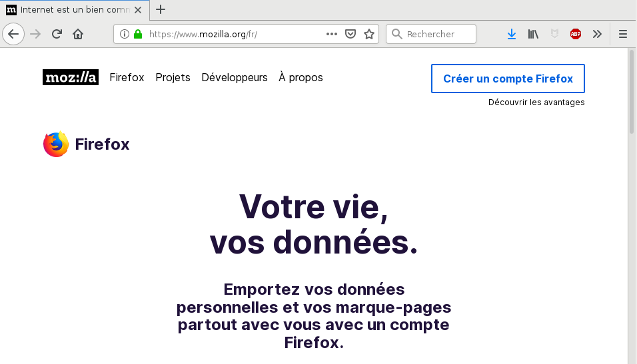Click Créer un compte Firefox button
The height and width of the screenshot is (364, 637).
[508, 79]
